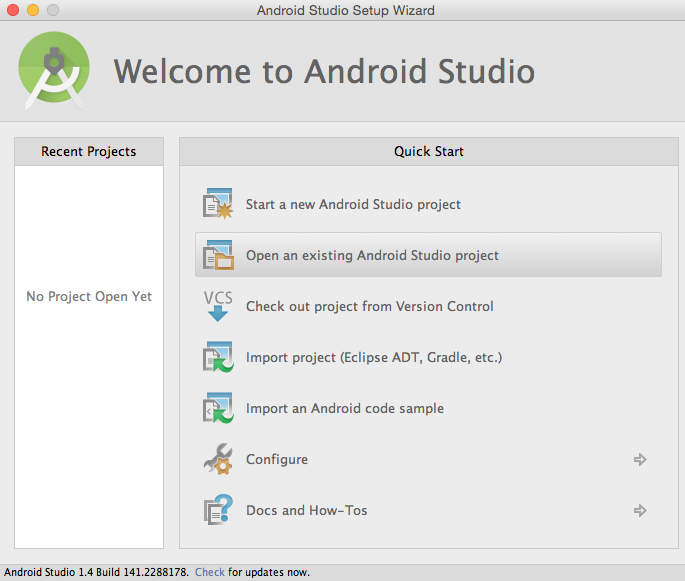The width and height of the screenshot is (685, 581).
Task: Click the Import Android code sample icon
Action: point(218,408)
